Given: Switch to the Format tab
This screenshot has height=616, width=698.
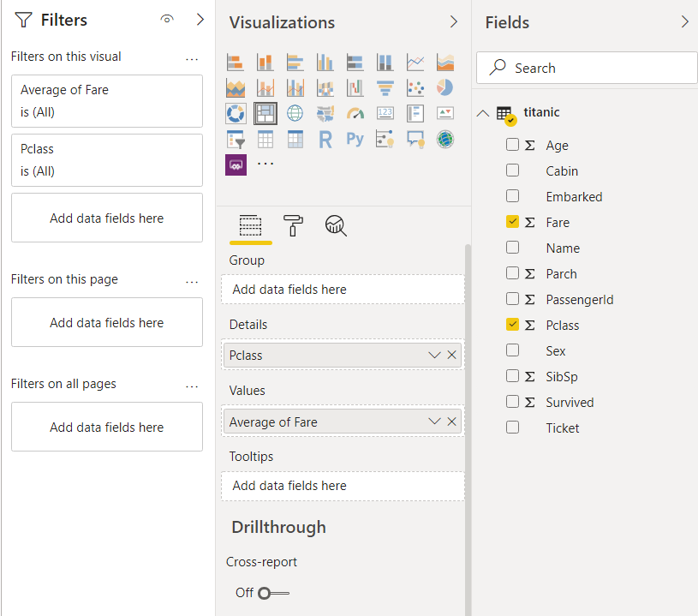Looking at the screenshot, I should click(x=293, y=225).
